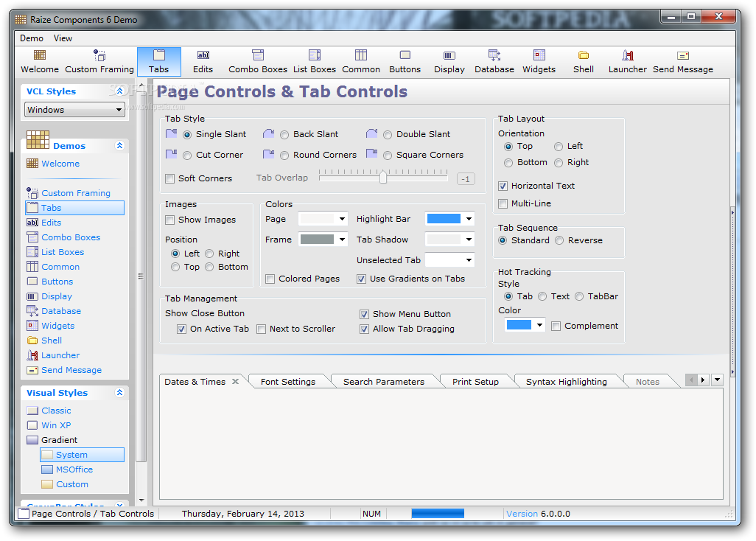Click the Cut Corner tab shape icon
The height and width of the screenshot is (541, 756).
coord(171,154)
